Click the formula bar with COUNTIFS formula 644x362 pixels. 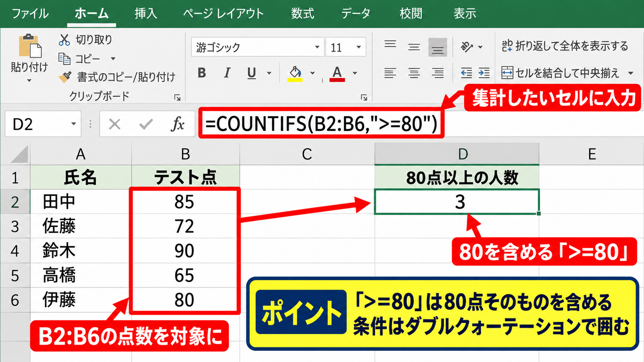(321, 124)
